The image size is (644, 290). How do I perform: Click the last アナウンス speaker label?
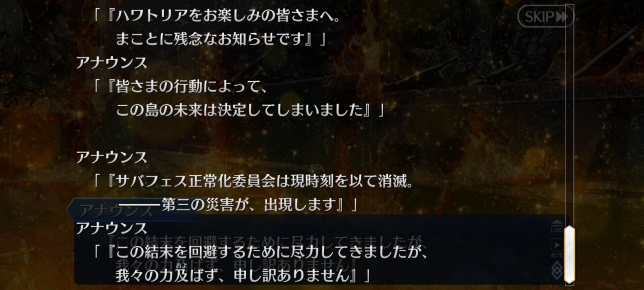pos(112,228)
